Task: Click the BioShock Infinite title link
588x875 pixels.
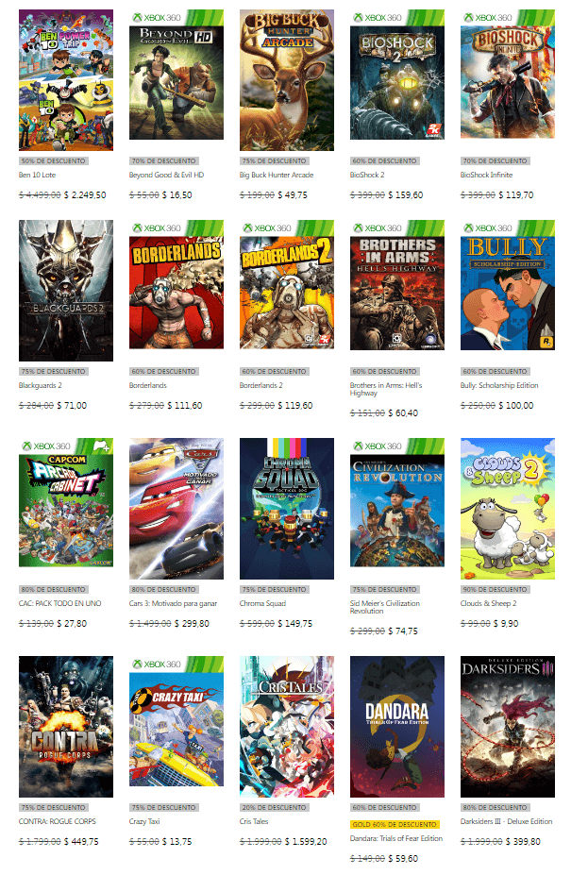Action: 486,175
